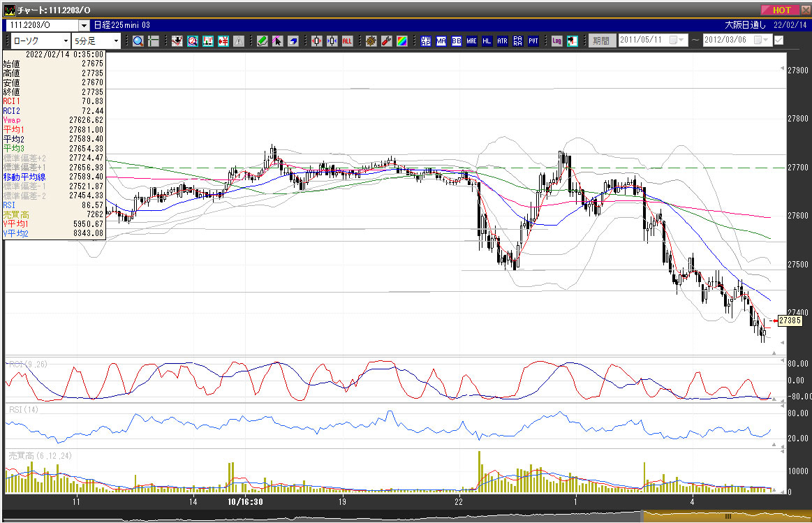This screenshot has width=812, height=523.
Task: Click the teal arrow export icon
Action: pos(573,41)
